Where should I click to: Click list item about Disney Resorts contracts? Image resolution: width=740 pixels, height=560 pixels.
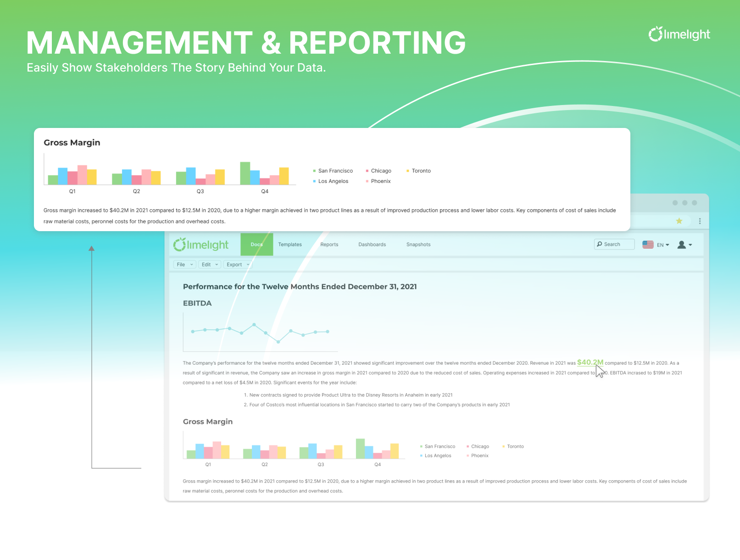click(x=348, y=395)
